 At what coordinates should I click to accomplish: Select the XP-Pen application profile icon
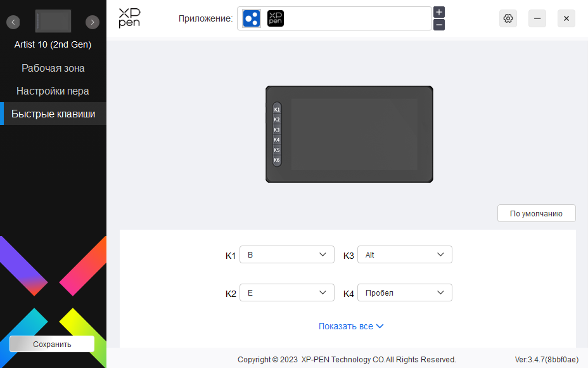coord(275,18)
